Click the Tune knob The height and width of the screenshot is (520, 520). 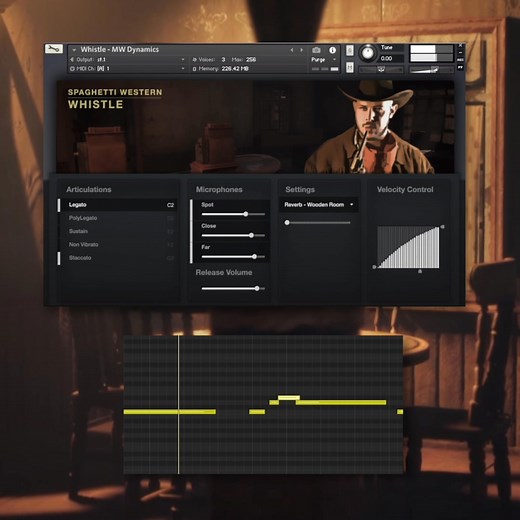coord(368,53)
